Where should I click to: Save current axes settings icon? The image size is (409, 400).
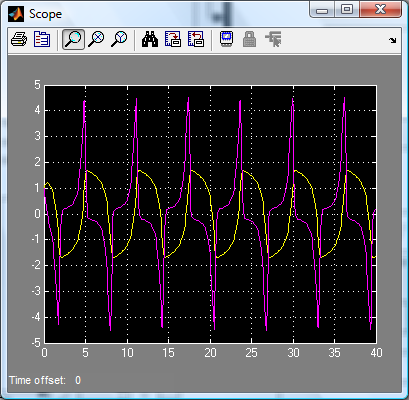(173, 40)
